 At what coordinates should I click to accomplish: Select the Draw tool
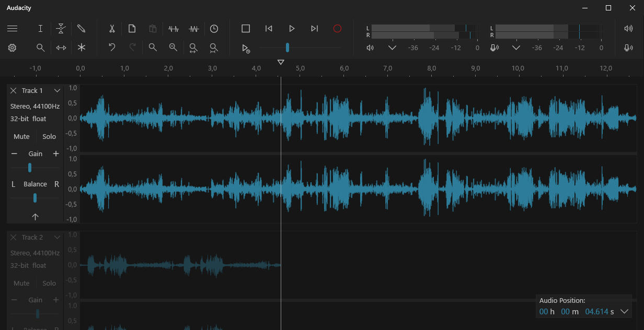[81, 29]
